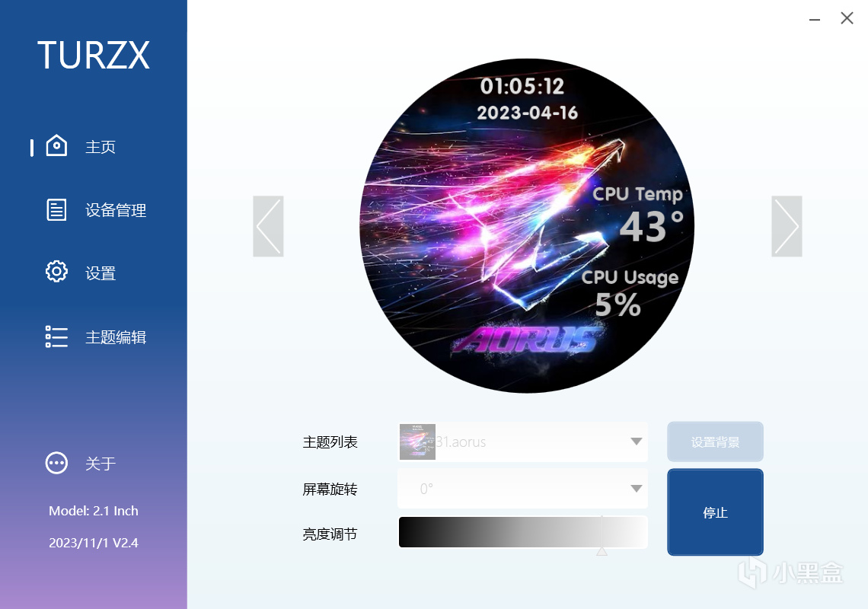Open the 0° rotation combo box
Viewport: 868px width, 609px height.
click(522, 488)
